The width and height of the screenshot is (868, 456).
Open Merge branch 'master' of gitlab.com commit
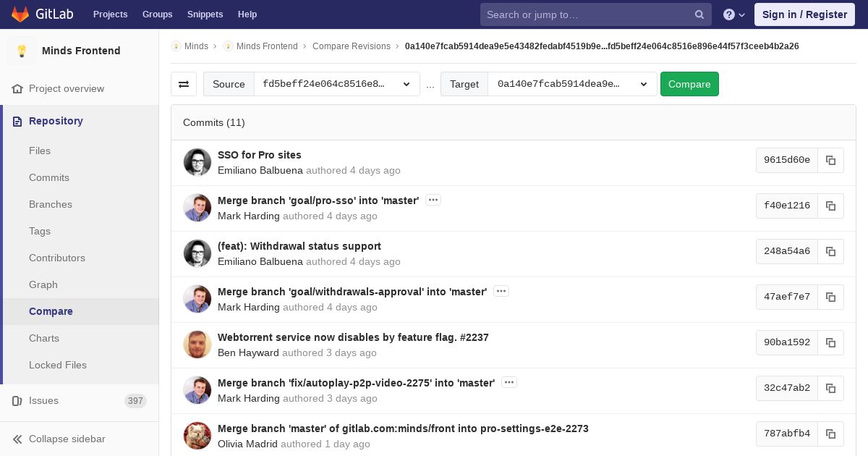[403, 428]
